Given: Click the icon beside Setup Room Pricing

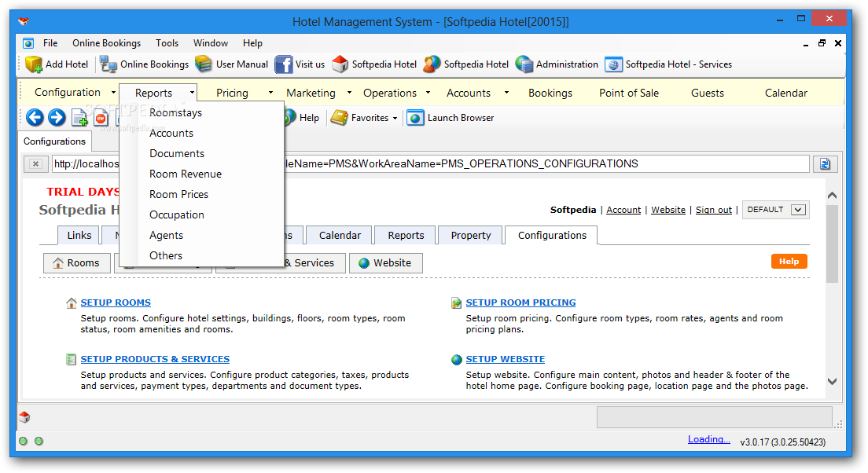Looking at the screenshot, I should coord(456,302).
